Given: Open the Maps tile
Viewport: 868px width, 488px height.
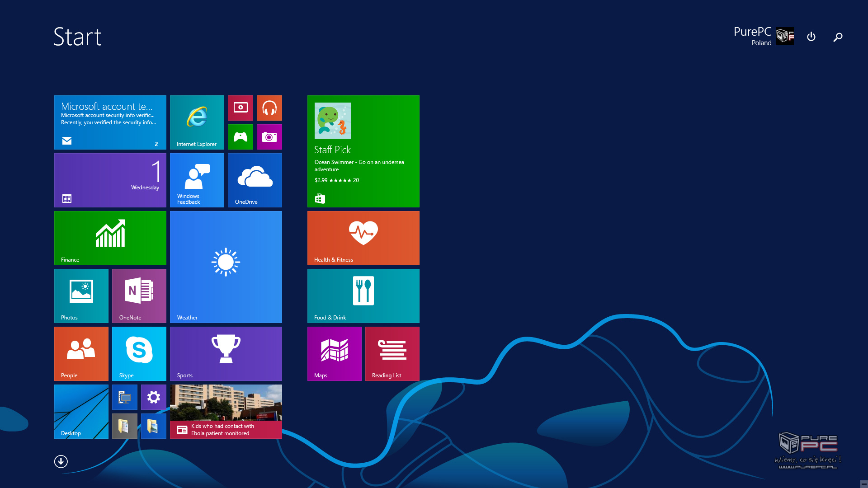Looking at the screenshot, I should pos(335,354).
